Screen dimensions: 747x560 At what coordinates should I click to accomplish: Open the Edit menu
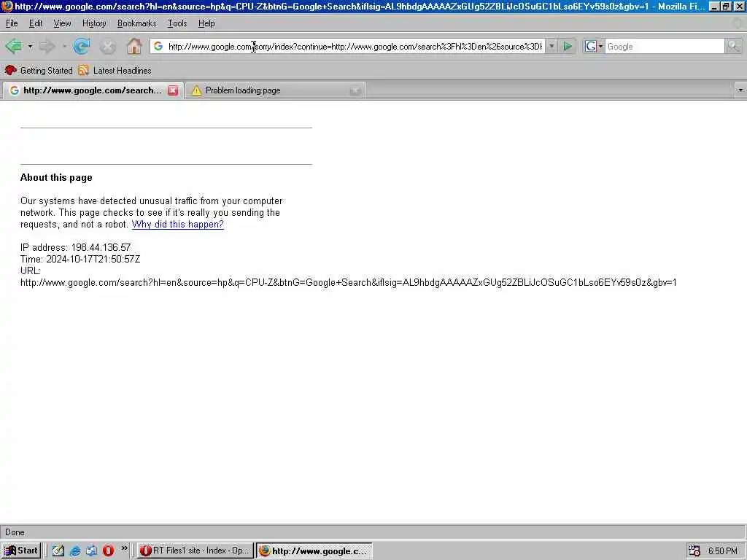tap(36, 23)
